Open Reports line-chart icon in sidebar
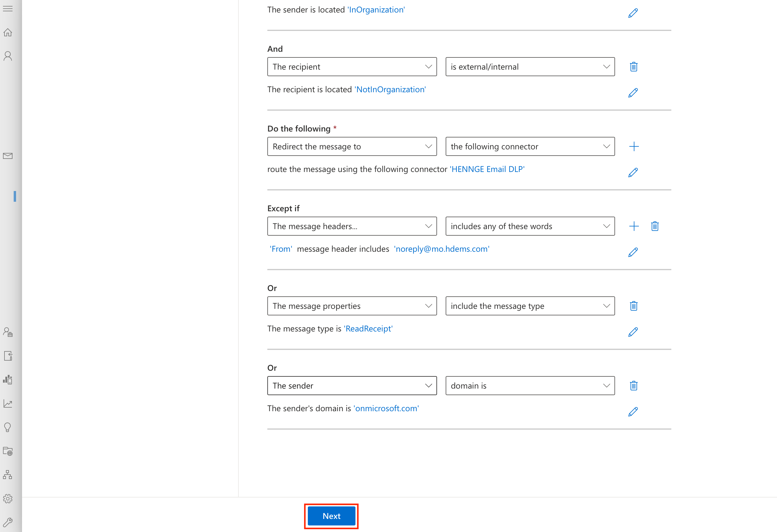Screen dimensions: 777x532 click(x=8, y=403)
